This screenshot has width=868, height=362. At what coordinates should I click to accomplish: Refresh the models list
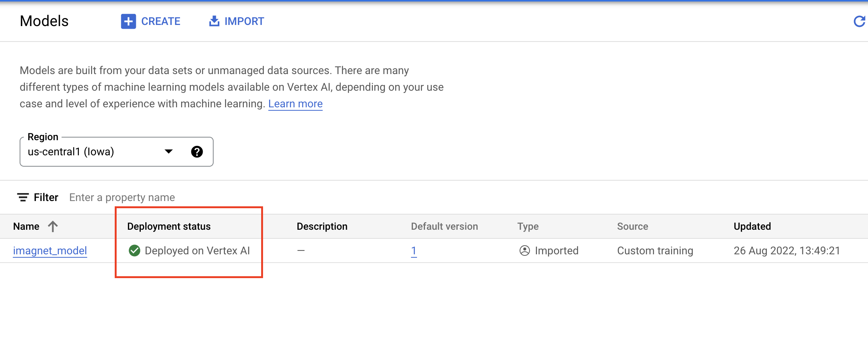[859, 22]
